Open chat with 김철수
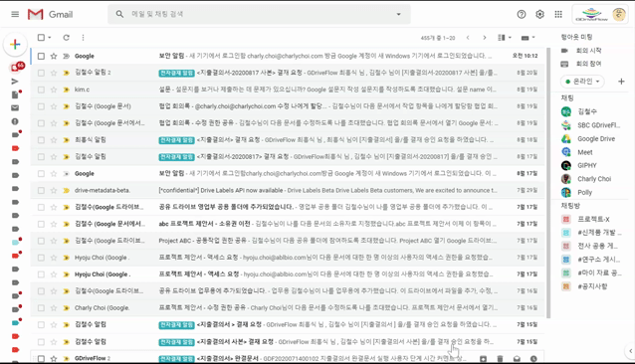The height and width of the screenshot is (364, 635). 587,111
